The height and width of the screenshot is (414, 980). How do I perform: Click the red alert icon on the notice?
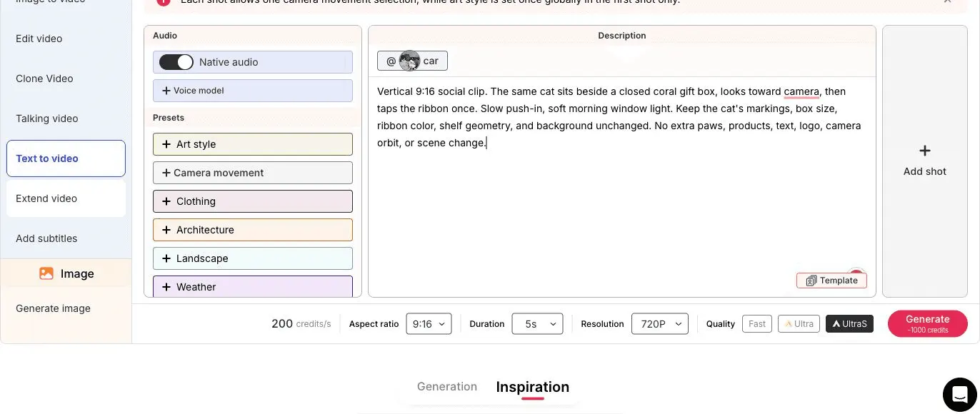coord(164,2)
